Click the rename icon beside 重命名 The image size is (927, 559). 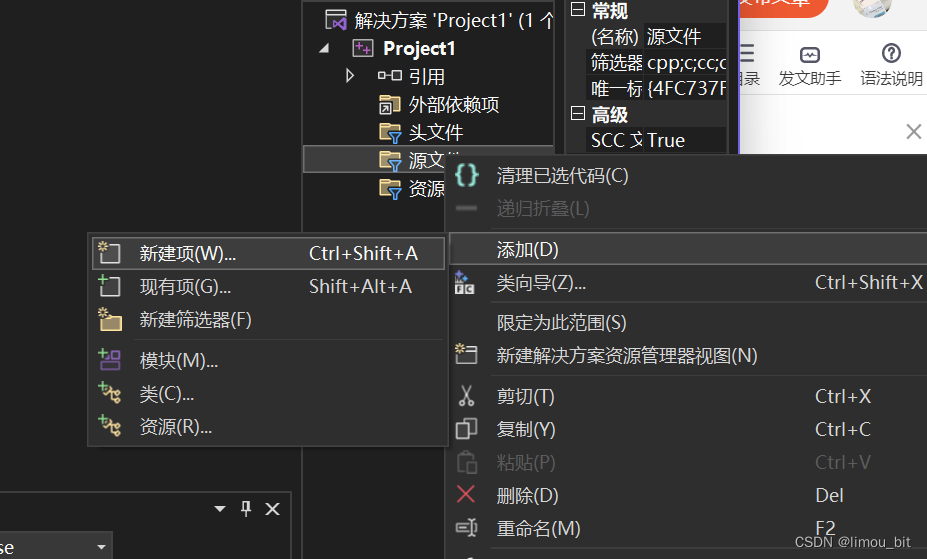click(466, 528)
